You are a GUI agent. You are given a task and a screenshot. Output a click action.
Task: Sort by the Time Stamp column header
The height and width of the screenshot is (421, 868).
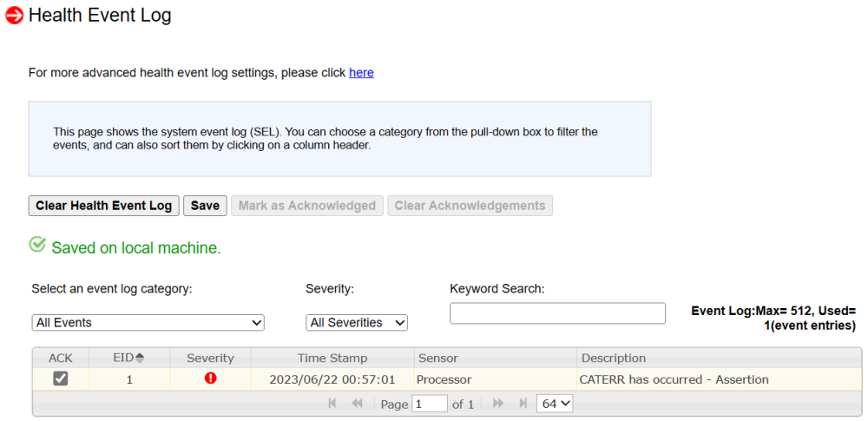tap(332, 358)
